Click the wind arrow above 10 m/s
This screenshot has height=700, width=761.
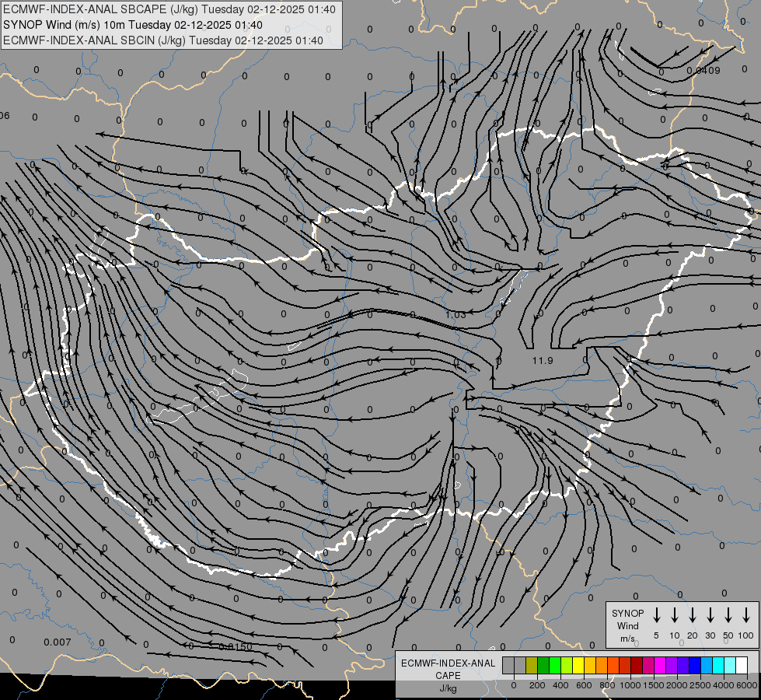(674, 615)
